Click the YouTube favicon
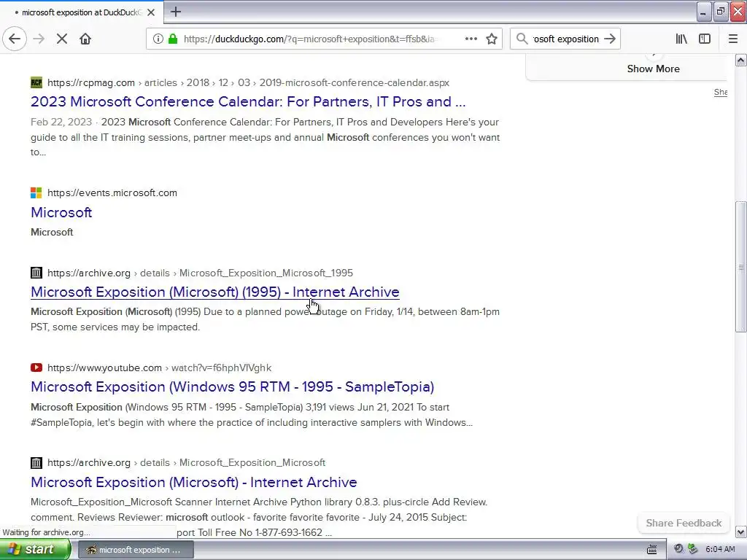The height and width of the screenshot is (560, 747). [x=36, y=367]
